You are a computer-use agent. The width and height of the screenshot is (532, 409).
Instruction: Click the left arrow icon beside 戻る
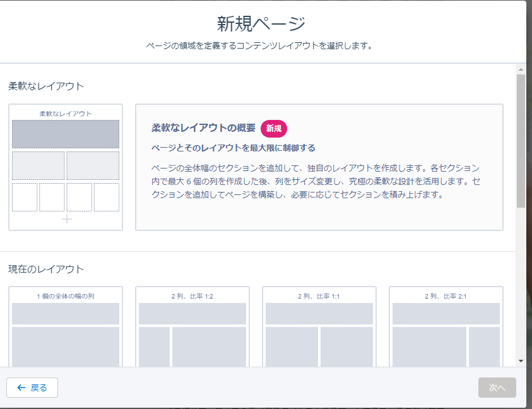tap(21, 388)
